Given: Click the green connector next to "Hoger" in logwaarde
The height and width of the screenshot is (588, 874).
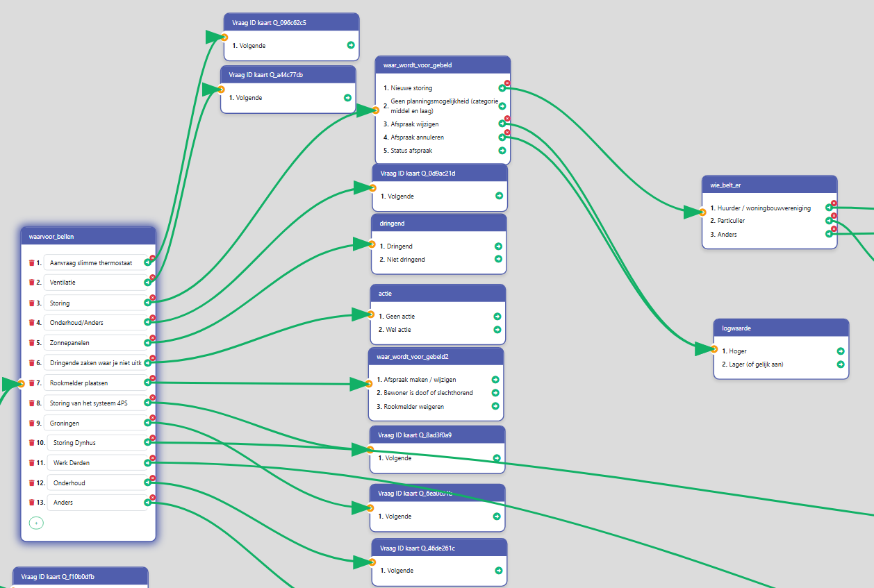Looking at the screenshot, I should (840, 351).
